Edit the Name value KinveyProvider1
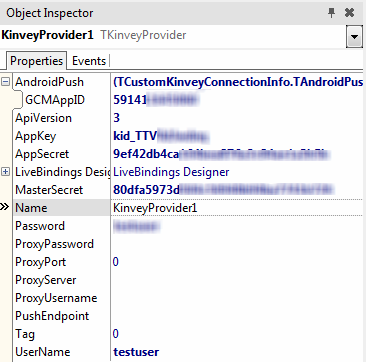The image size is (366, 362). coord(237,208)
